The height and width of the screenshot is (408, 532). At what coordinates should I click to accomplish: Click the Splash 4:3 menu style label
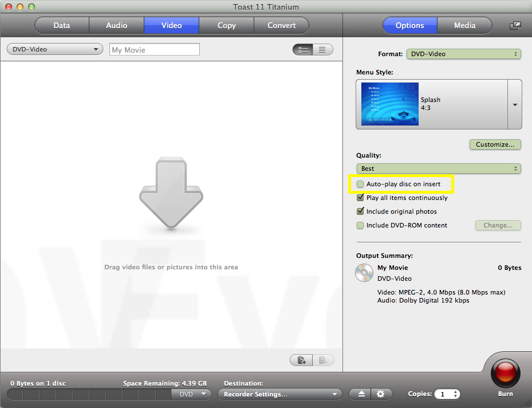[x=431, y=104]
